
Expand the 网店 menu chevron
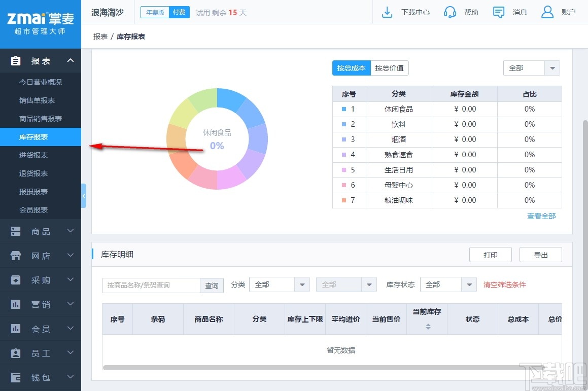pos(71,255)
